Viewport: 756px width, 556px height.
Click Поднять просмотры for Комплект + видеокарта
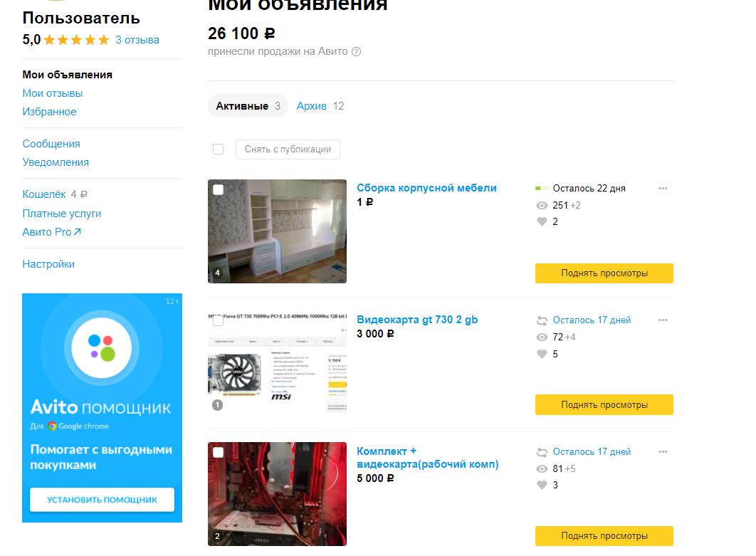pos(604,536)
